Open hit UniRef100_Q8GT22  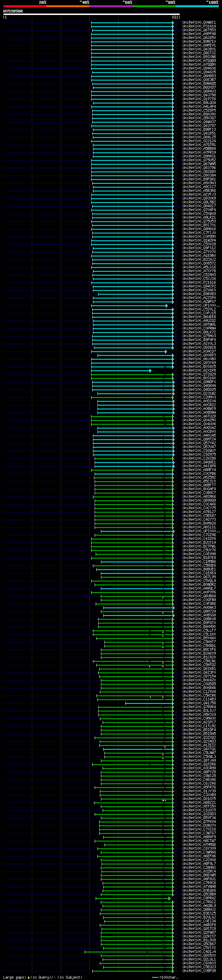pos(199,53)
